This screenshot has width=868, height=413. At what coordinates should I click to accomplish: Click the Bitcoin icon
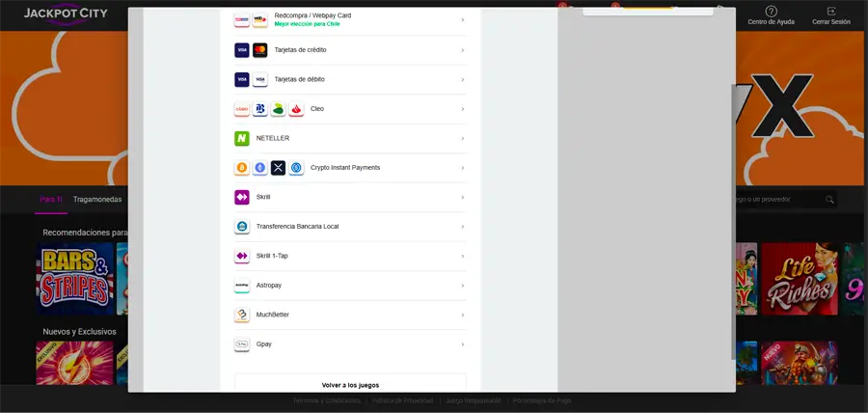click(x=242, y=168)
